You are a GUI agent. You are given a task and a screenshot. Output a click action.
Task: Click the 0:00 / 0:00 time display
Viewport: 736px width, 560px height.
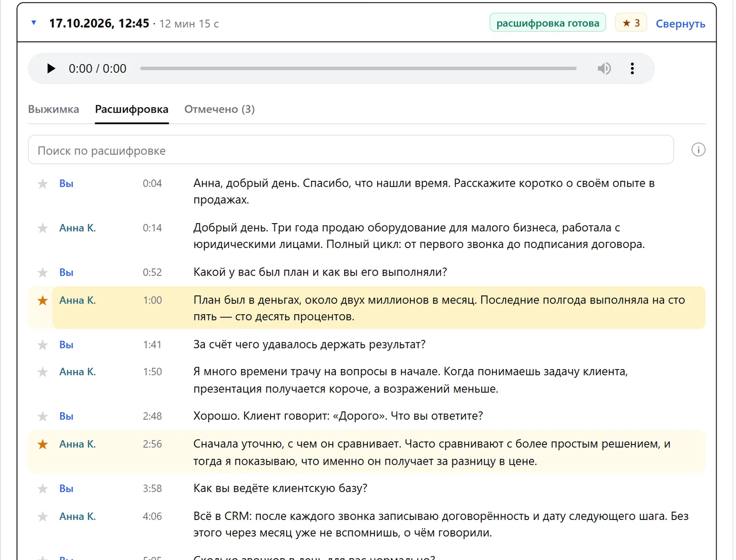[98, 69]
